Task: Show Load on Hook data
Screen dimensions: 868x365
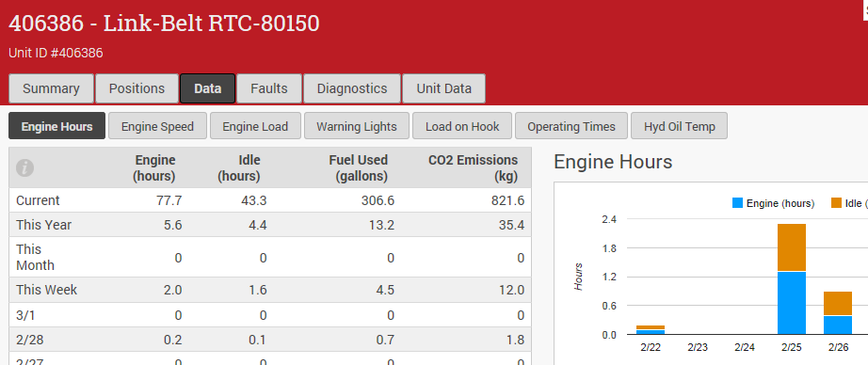Action: click(462, 126)
